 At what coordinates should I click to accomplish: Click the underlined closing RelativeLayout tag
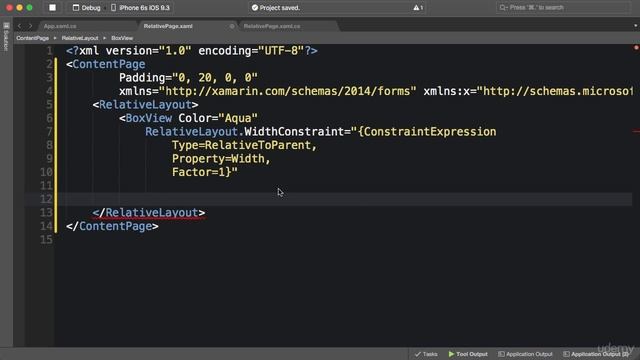point(149,213)
